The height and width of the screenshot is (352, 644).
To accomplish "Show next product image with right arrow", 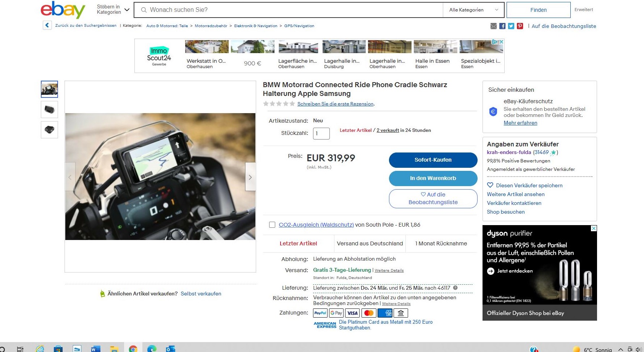I will [250, 177].
